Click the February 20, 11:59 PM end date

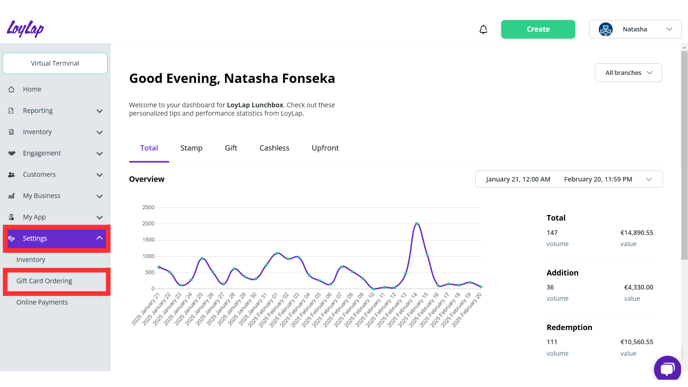click(x=598, y=179)
